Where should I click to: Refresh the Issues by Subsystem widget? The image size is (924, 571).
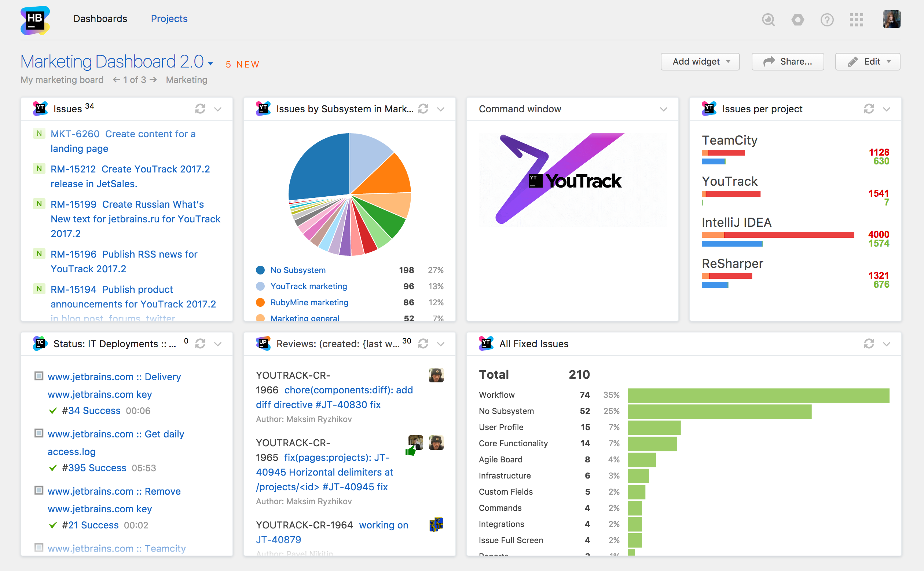pyautogui.click(x=423, y=109)
